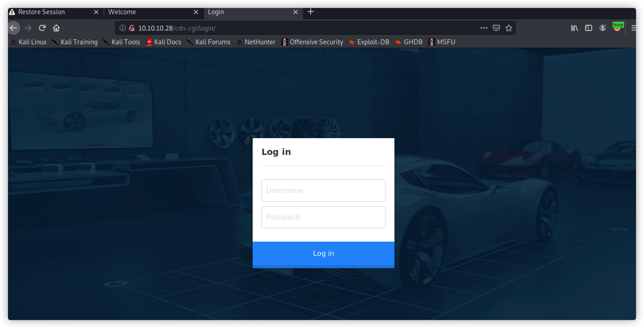The image size is (644, 328).
Task: Open the Library icon in the toolbar
Action: pos(574,28)
